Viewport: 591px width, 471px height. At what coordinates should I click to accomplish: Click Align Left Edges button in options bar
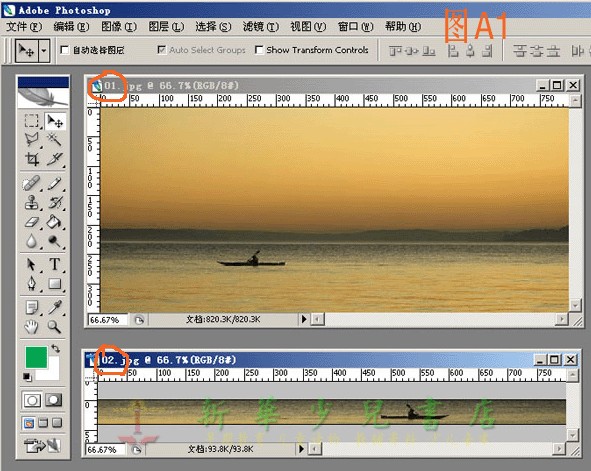click(453, 50)
